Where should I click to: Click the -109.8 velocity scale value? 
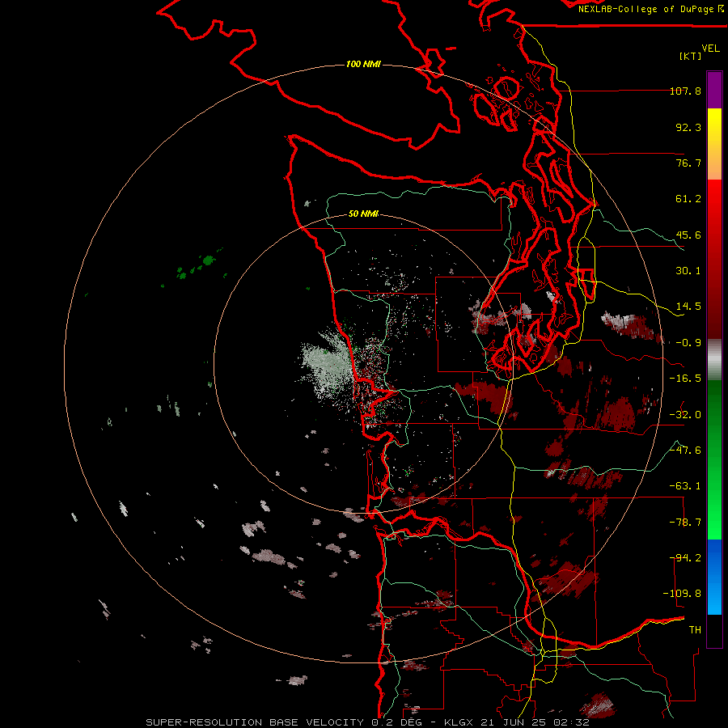click(682, 594)
